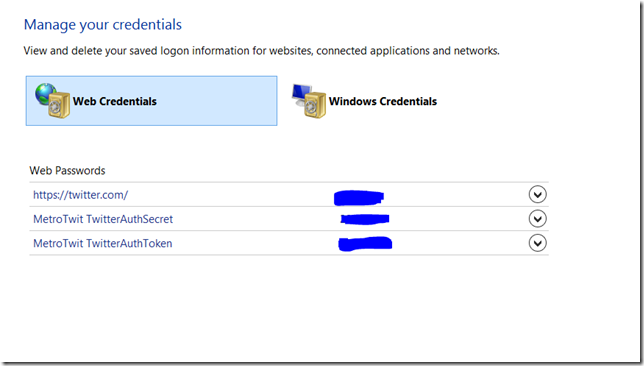Expand the MetroTwit TwitterAuthSecret chevron
This screenshot has width=644, height=366.
[537, 219]
